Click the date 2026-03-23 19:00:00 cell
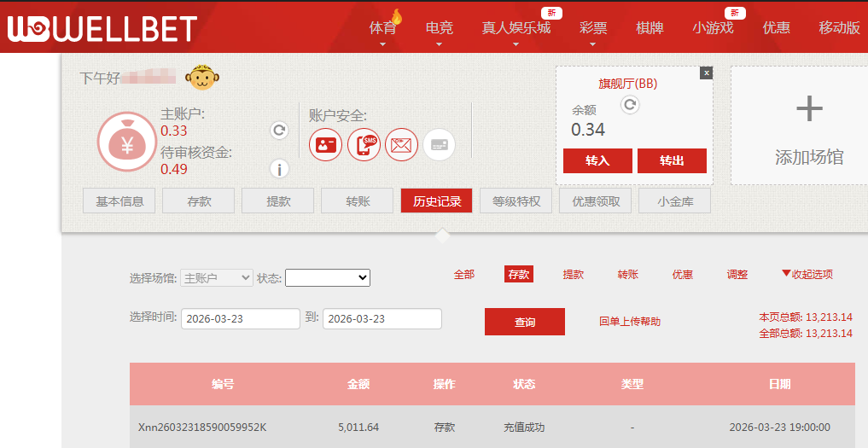Viewport: 868px width, 448px height. [779, 428]
